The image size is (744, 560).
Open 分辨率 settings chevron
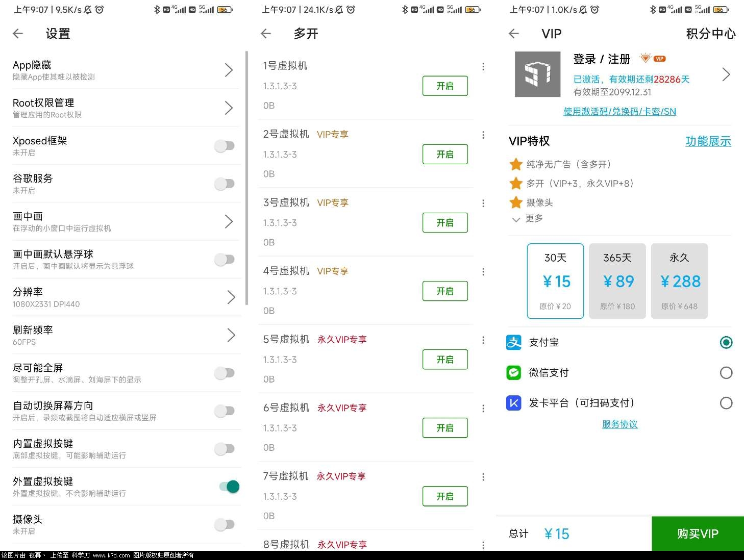tap(231, 297)
